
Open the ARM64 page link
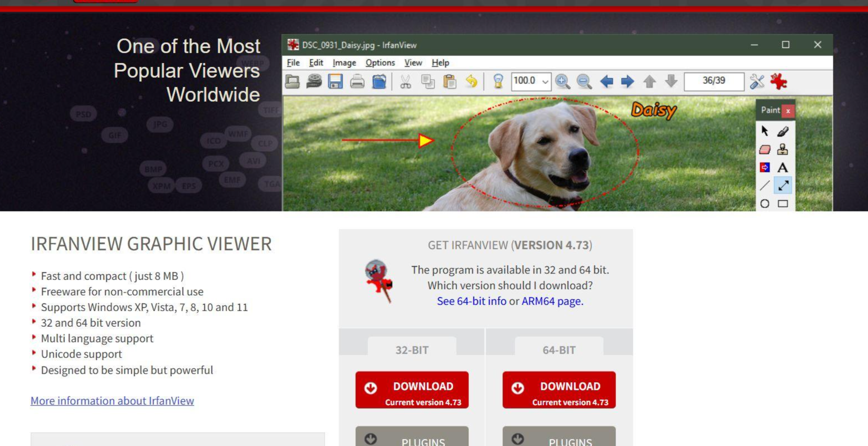point(552,301)
